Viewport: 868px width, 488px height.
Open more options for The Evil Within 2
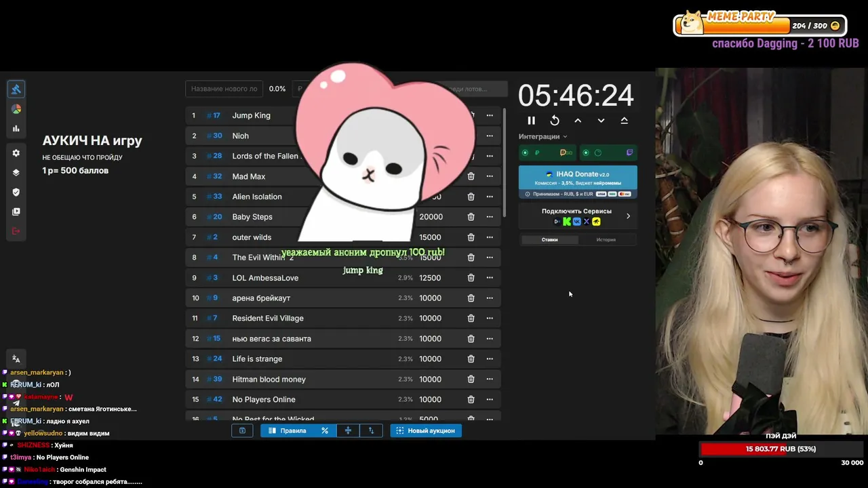tap(490, 258)
